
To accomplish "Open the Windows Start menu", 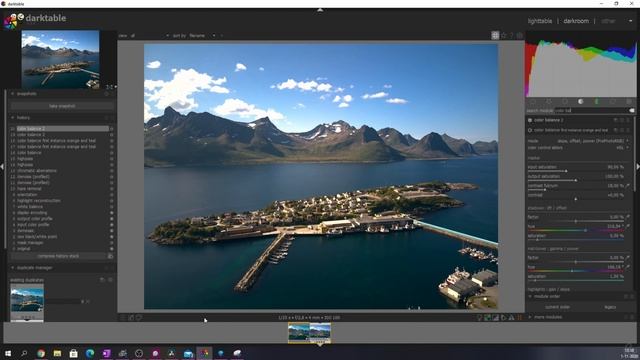I will click(7, 353).
